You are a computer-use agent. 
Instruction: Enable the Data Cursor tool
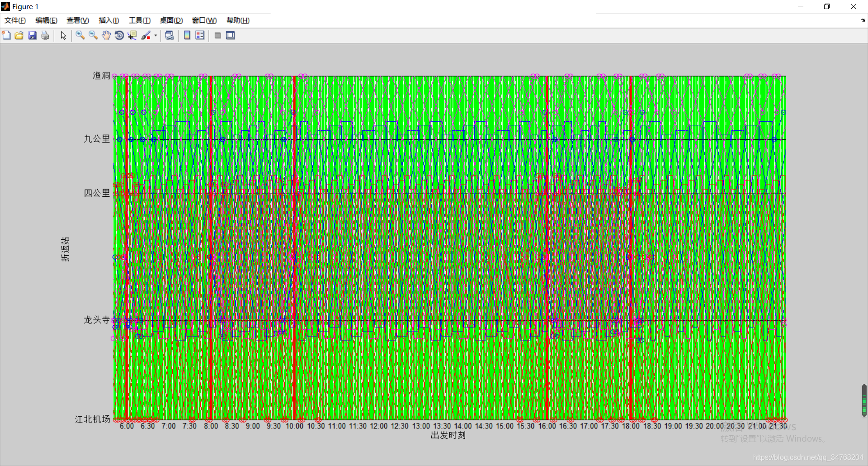pos(132,35)
